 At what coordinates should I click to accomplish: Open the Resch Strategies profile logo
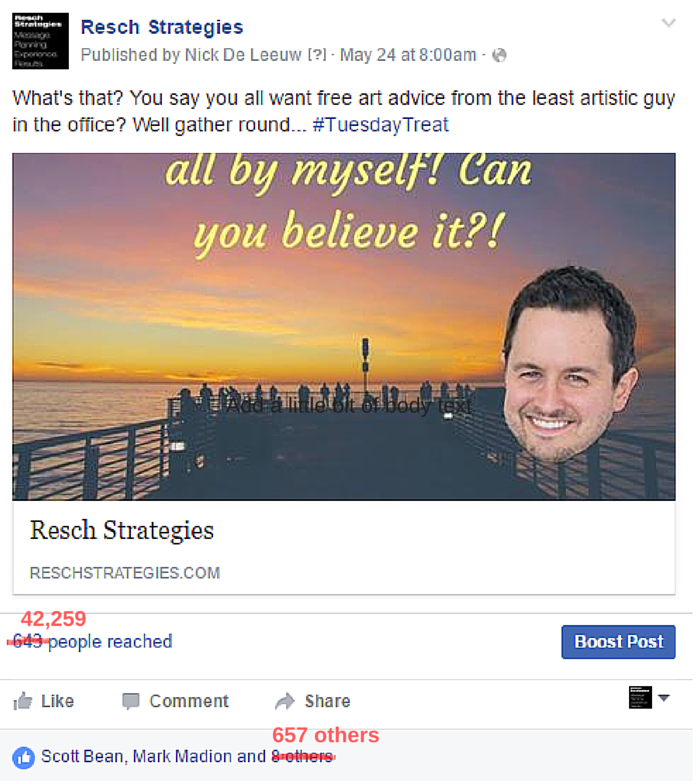pos(40,41)
